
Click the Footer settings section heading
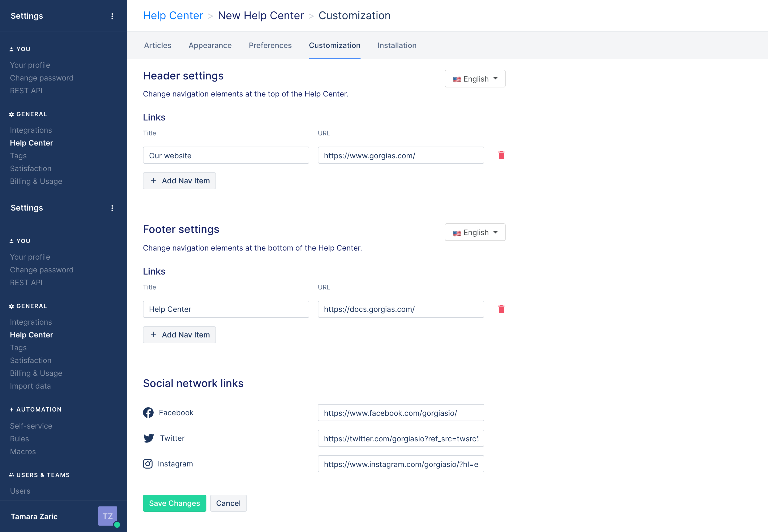click(181, 229)
